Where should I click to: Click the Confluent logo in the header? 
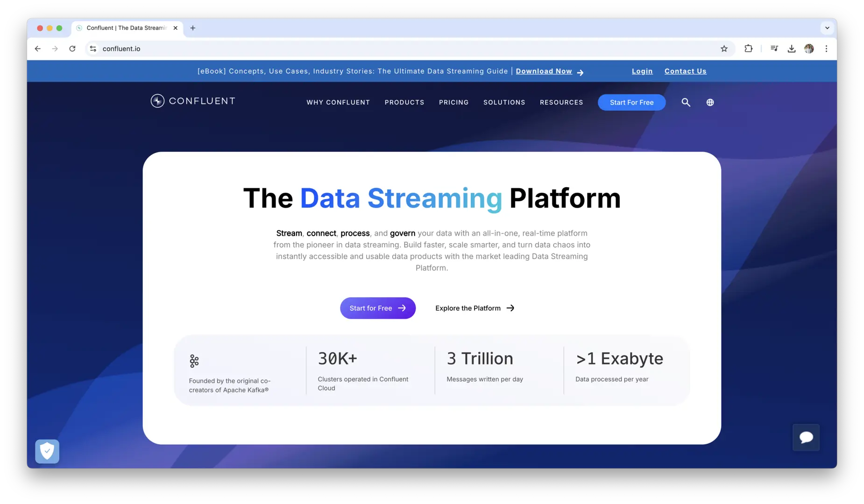point(192,101)
